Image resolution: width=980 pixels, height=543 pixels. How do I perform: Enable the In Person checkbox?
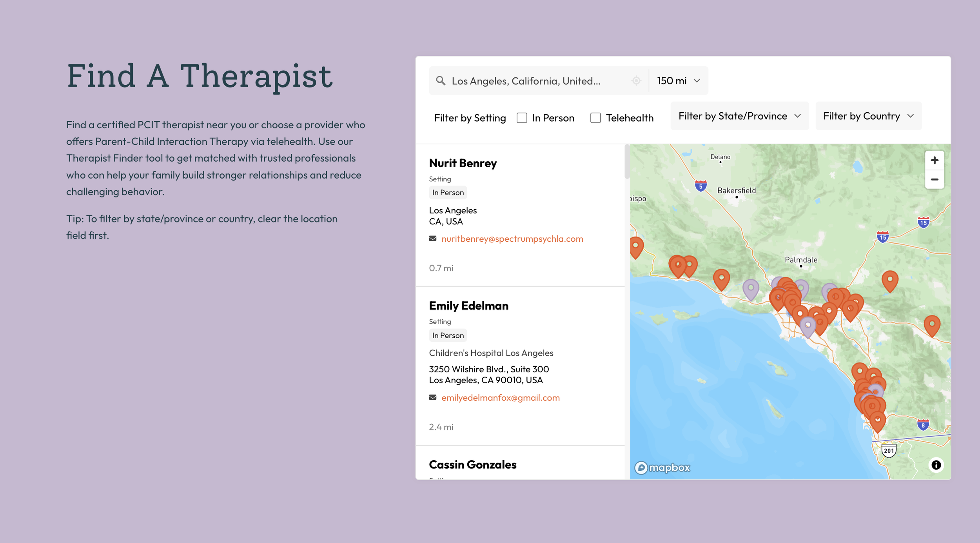point(522,118)
